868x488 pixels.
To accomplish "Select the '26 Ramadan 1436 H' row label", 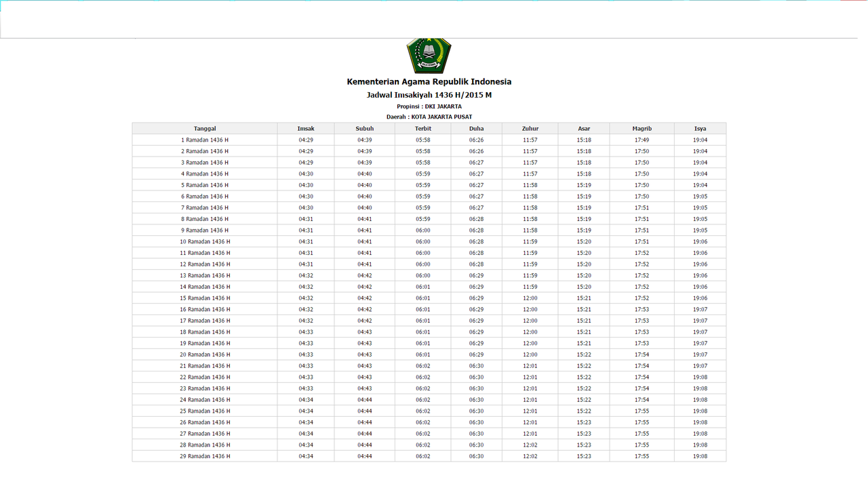I will coord(205,422).
